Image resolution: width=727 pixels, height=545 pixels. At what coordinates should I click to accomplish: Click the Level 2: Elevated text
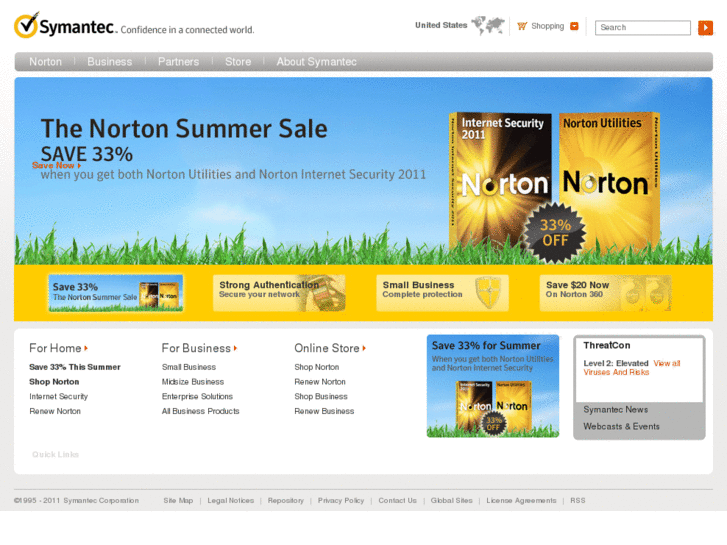(616, 363)
